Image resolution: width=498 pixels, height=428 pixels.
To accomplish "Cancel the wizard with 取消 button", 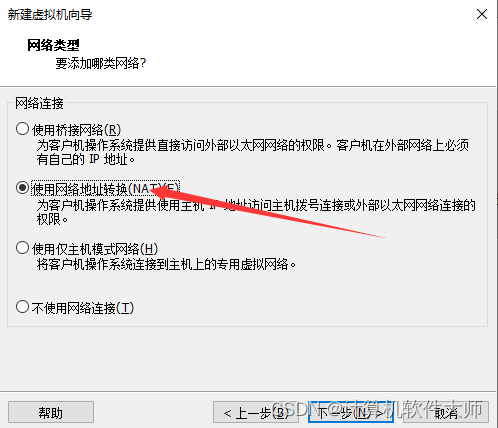I will coord(446,412).
